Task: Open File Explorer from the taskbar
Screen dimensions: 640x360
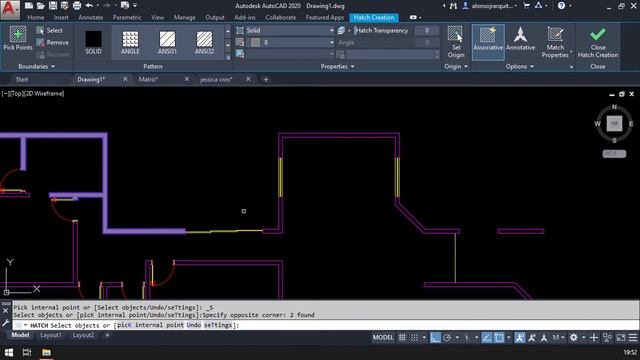Action: coord(46,352)
